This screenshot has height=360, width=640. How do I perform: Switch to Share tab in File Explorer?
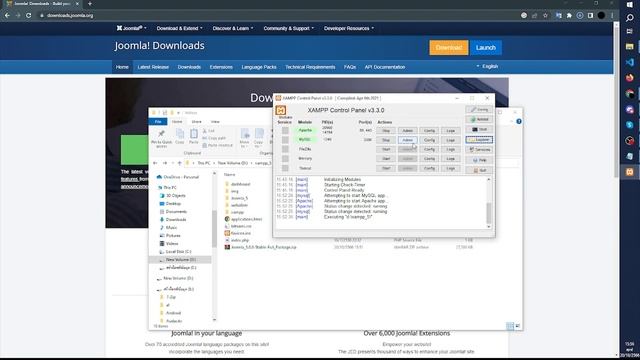(x=196, y=122)
